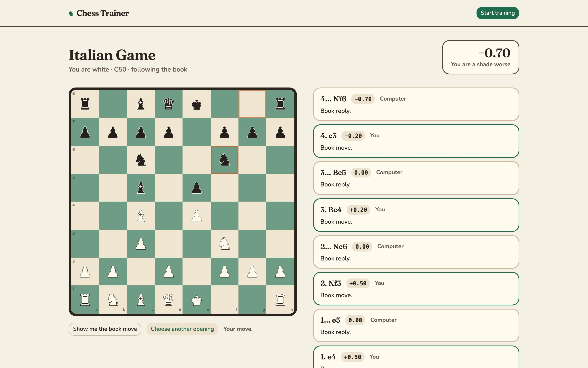
Task: Choose another opening
Action: 182,329
